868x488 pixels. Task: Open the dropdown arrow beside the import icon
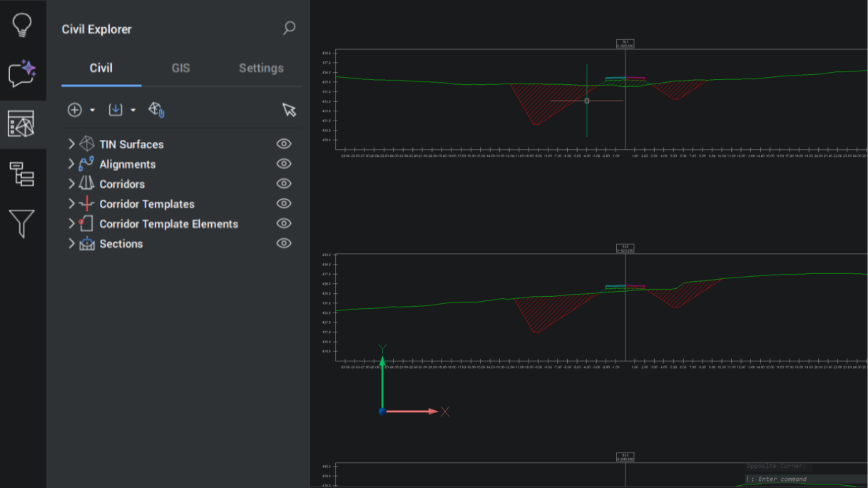point(133,111)
